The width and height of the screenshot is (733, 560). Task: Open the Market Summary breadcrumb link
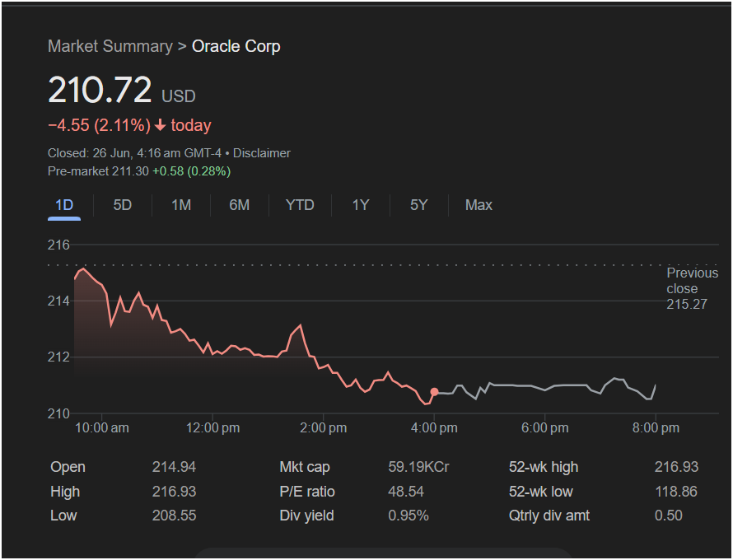110,46
